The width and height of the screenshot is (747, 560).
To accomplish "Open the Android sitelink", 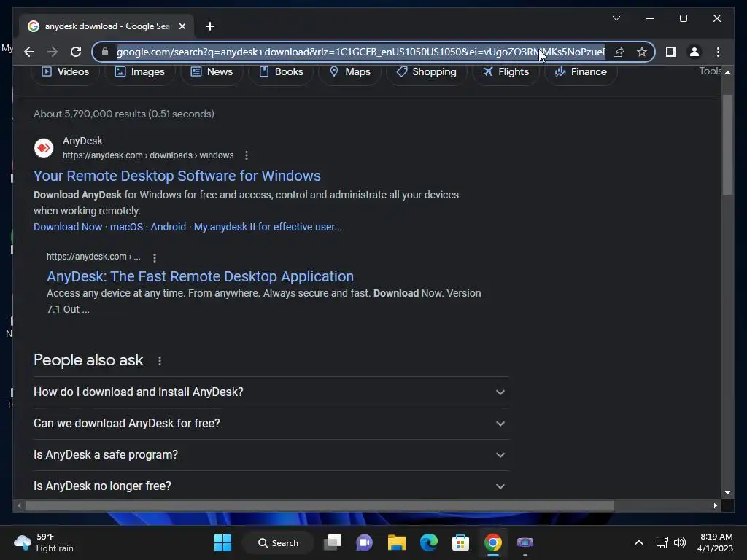I will (169, 227).
